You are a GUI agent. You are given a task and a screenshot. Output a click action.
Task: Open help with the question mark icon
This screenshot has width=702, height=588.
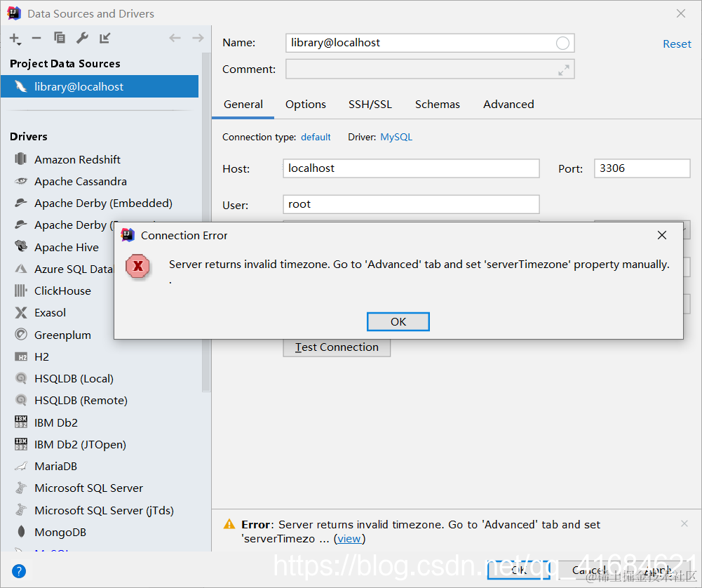click(19, 571)
